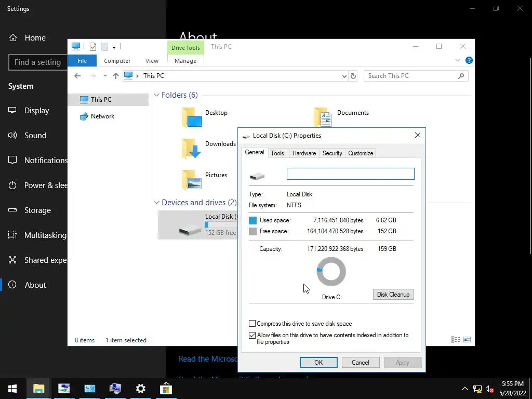Open the Manage tab under Drive Tools
The width and height of the screenshot is (532, 399).
click(x=185, y=61)
